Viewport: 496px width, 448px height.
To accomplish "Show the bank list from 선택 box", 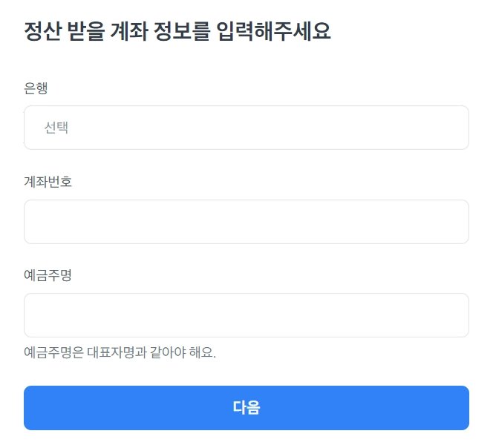I will 246,128.
